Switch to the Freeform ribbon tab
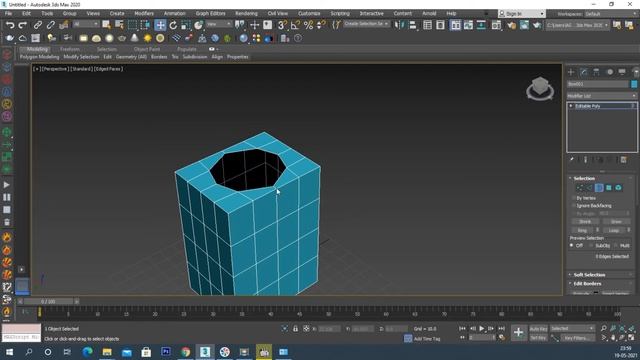Viewport: 640px width, 360px height. (x=70, y=49)
